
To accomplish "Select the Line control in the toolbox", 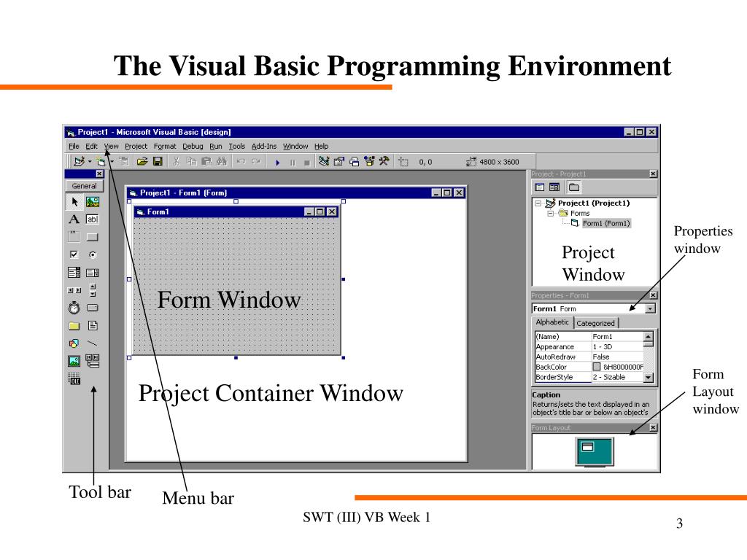I will 93,343.
